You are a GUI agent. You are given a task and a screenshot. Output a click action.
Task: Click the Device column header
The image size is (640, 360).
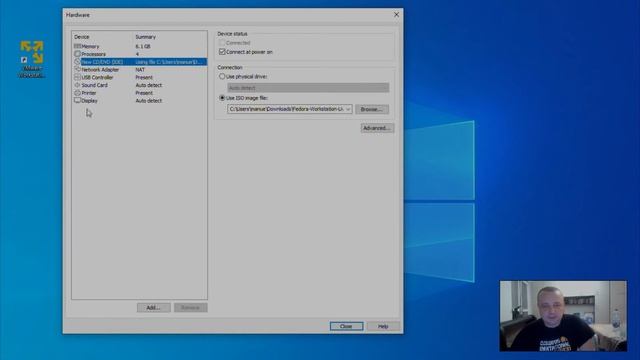click(82, 37)
